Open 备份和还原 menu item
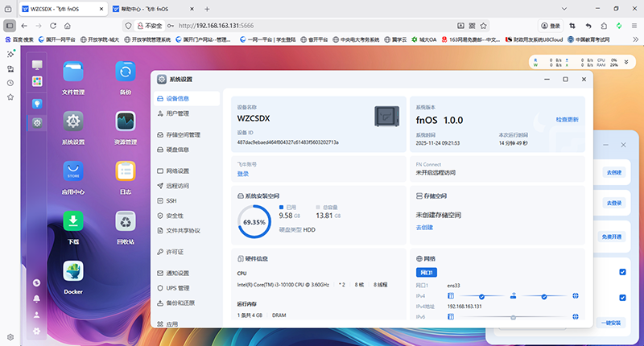This screenshot has height=346, width=644. click(187, 303)
